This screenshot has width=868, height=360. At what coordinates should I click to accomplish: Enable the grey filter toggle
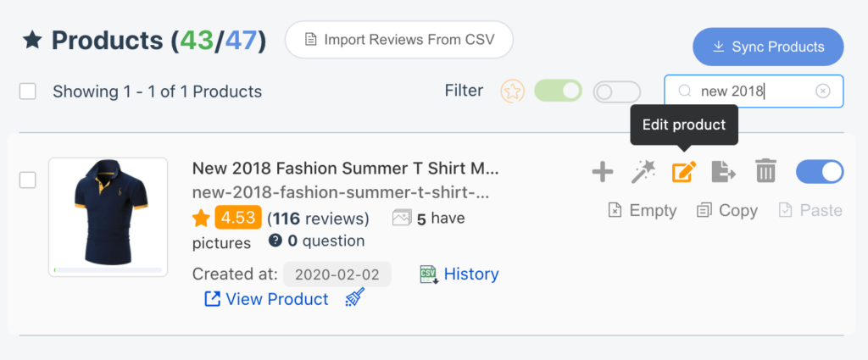616,91
